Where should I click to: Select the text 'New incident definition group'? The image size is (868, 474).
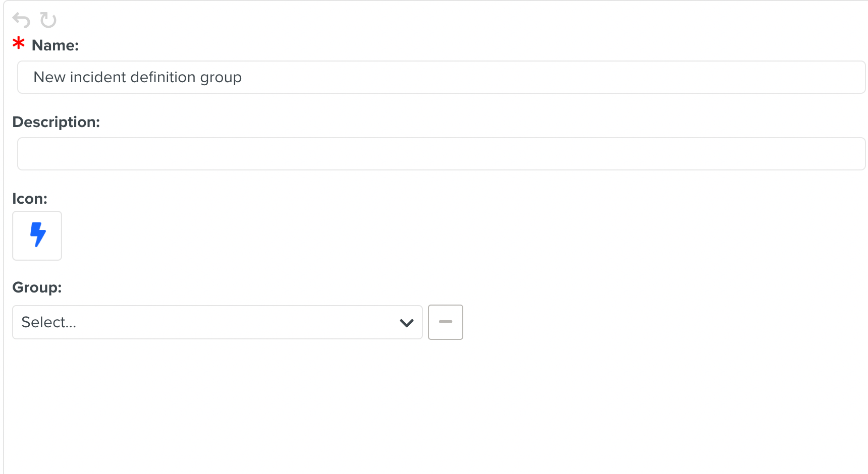[x=137, y=77]
